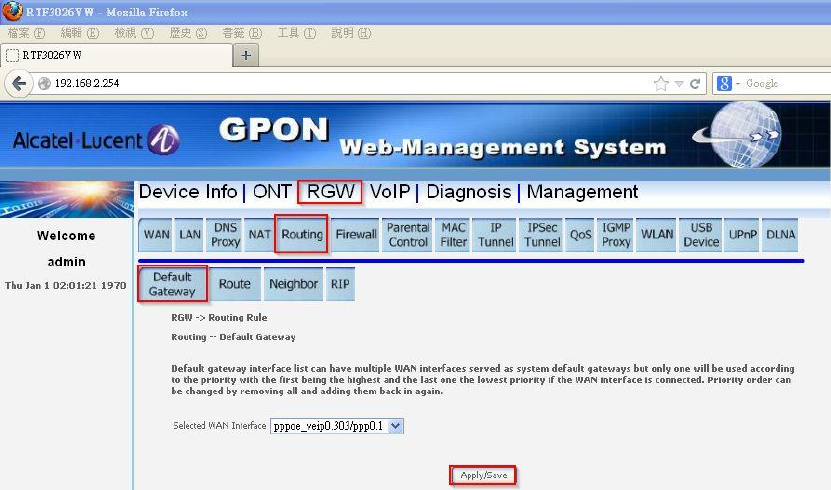The width and height of the screenshot is (831, 490).
Task: Click the reload page icon
Action: click(x=695, y=84)
